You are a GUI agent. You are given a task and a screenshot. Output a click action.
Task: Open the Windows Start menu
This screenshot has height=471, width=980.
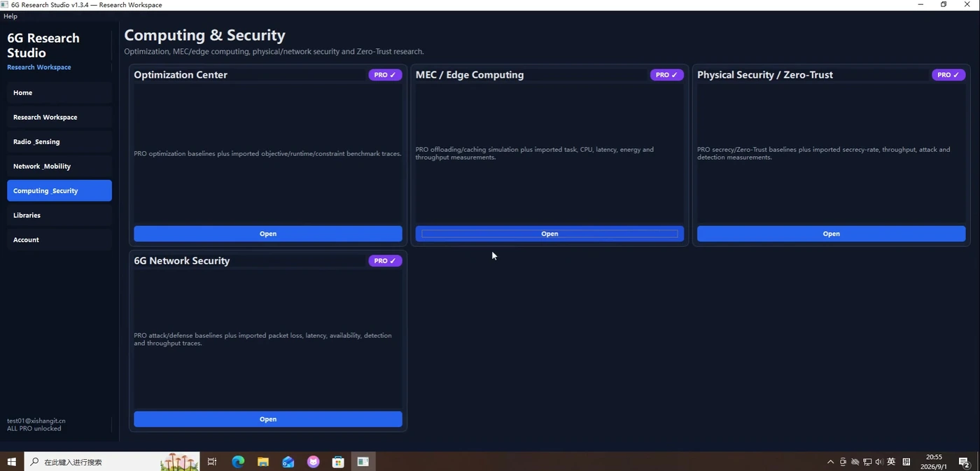[11, 462]
